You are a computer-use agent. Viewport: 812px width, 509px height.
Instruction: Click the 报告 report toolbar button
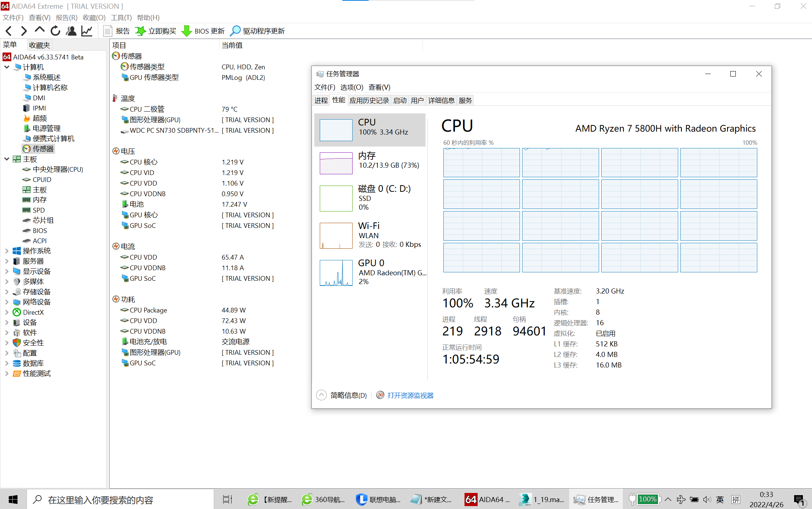click(x=117, y=31)
